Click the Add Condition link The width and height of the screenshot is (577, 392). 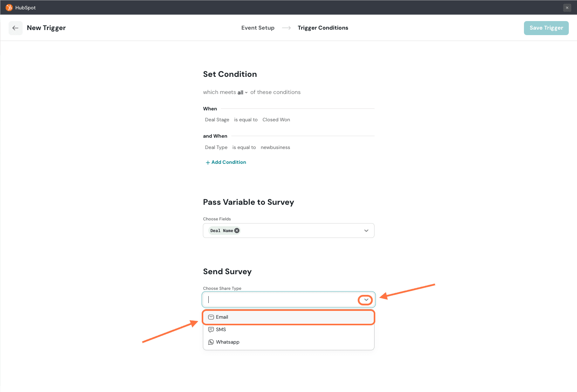tap(229, 162)
